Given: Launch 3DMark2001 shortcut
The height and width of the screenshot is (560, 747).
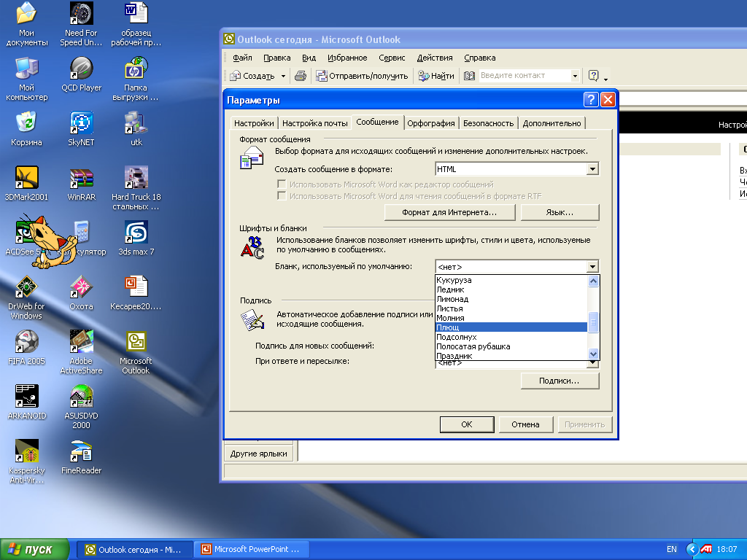Looking at the screenshot, I should pyautogui.click(x=27, y=183).
